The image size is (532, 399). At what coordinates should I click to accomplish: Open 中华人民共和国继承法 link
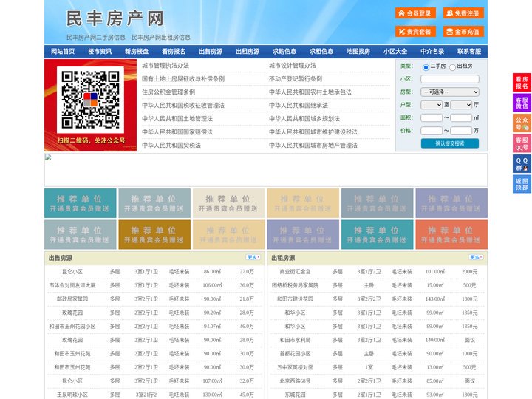(299, 105)
